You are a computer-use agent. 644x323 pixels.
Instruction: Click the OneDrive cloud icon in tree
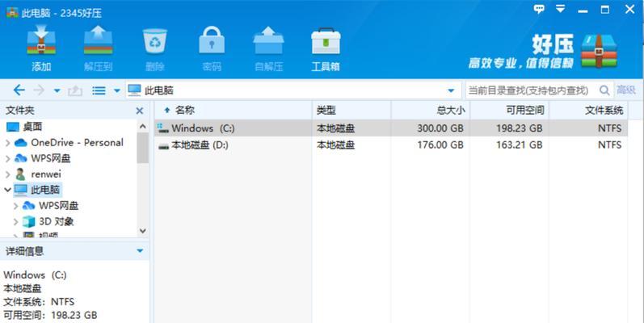point(20,143)
